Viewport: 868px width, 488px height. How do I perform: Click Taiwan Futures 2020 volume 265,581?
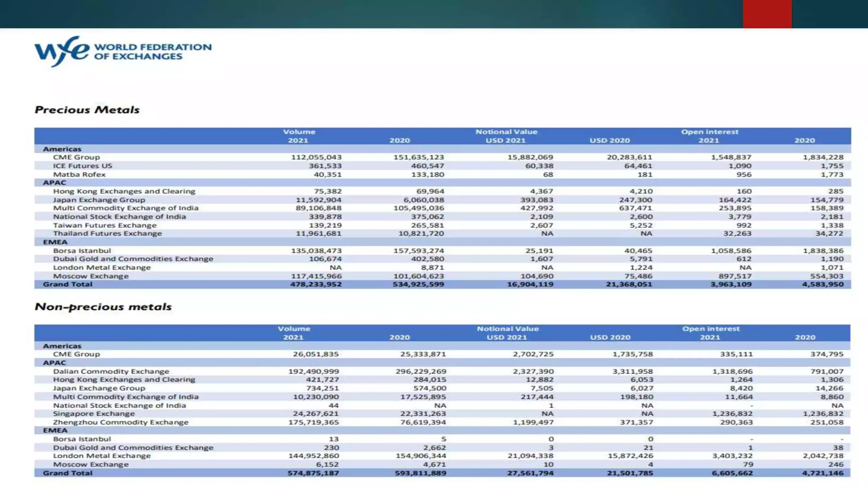tap(428, 225)
